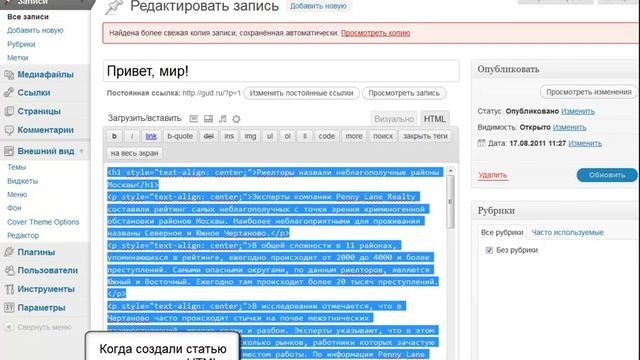
Task: Click the add video upload icon
Action: pyautogui.click(x=208, y=119)
